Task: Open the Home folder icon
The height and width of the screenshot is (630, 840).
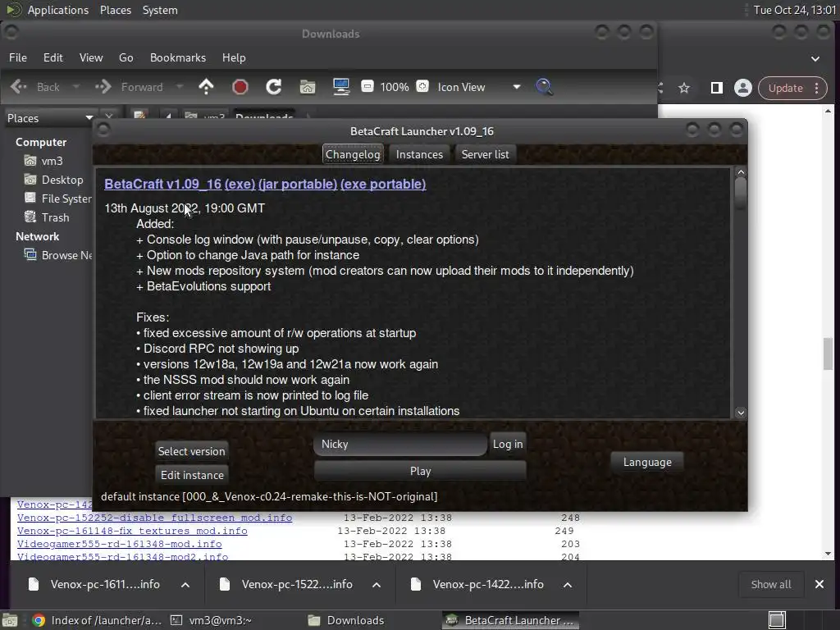Action: 308,87
